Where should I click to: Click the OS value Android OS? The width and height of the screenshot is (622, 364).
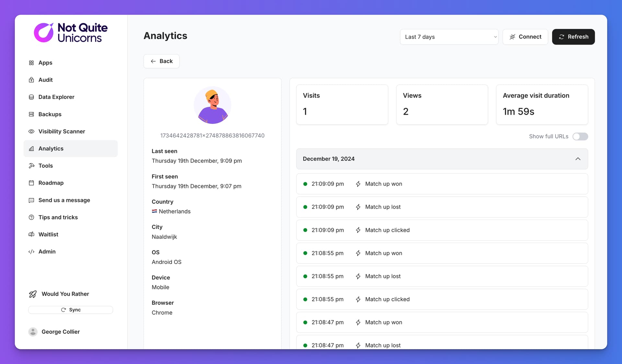coord(167,262)
